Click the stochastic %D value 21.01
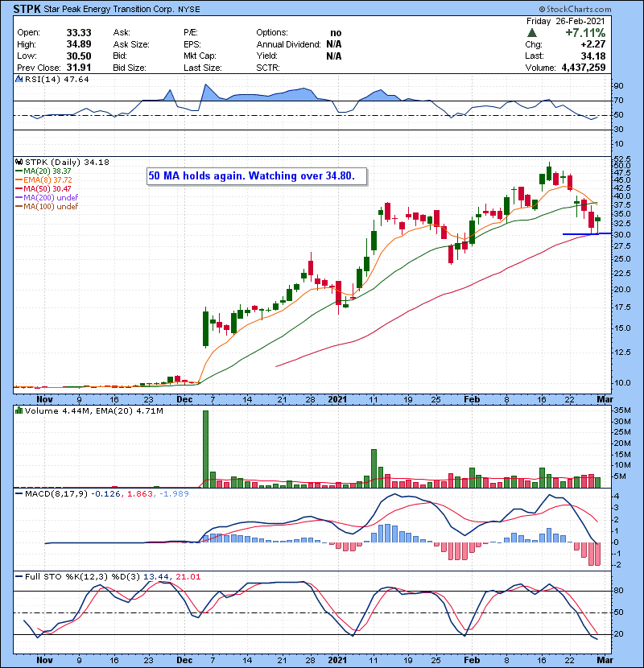 tap(188, 577)
